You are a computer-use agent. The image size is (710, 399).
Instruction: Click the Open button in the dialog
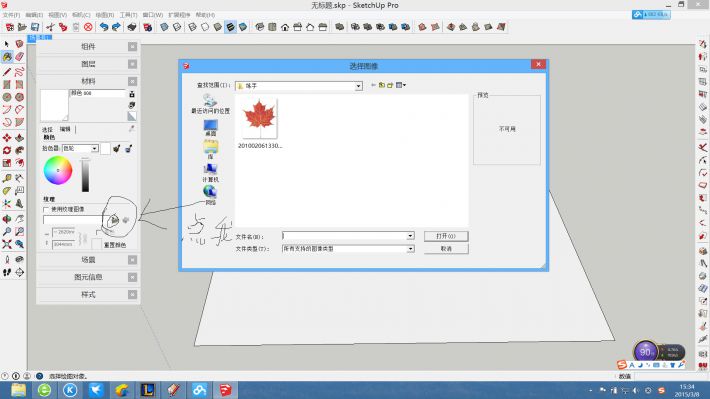tap(446, 236)
